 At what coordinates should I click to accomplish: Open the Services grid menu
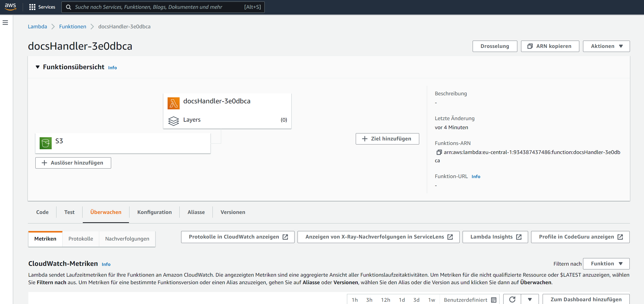[x=42, y=7]
